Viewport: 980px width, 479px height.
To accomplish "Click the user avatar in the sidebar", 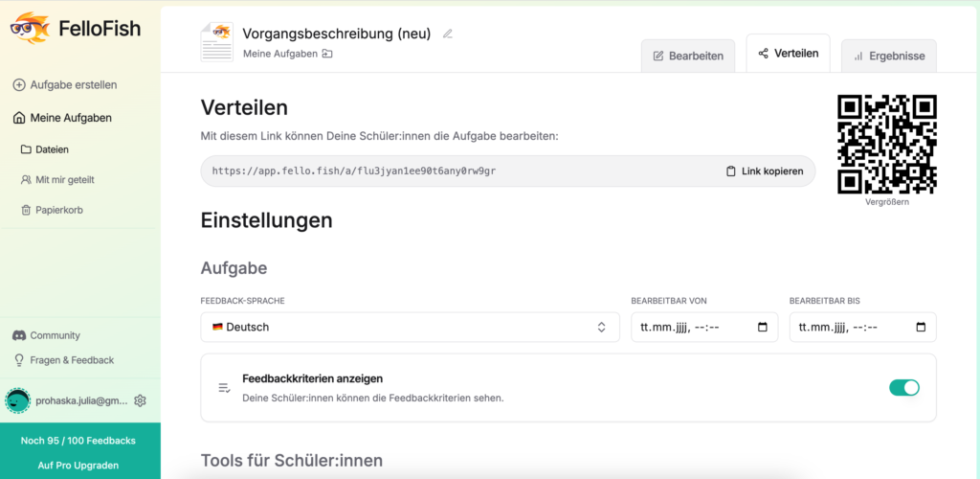I will [17, 400].
